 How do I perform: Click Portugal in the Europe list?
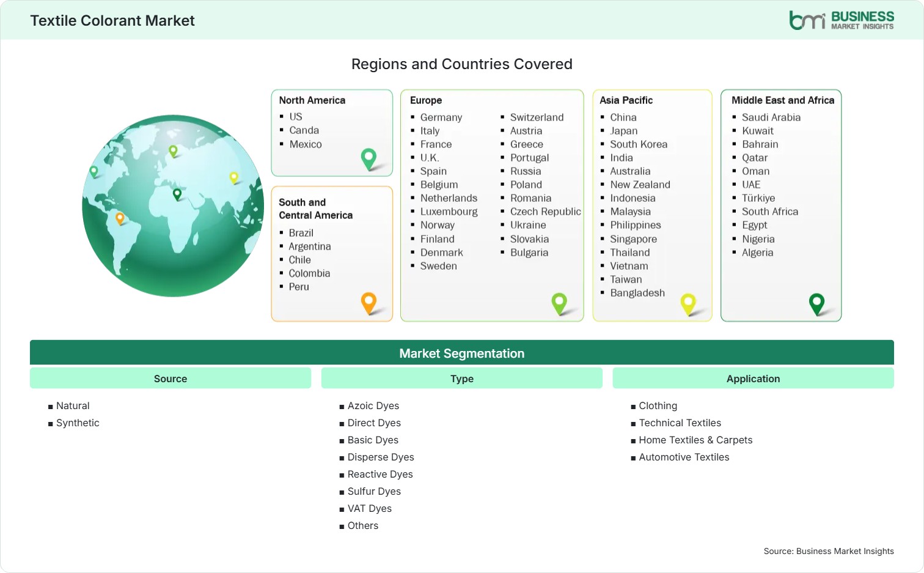click(x=530, y=158)
